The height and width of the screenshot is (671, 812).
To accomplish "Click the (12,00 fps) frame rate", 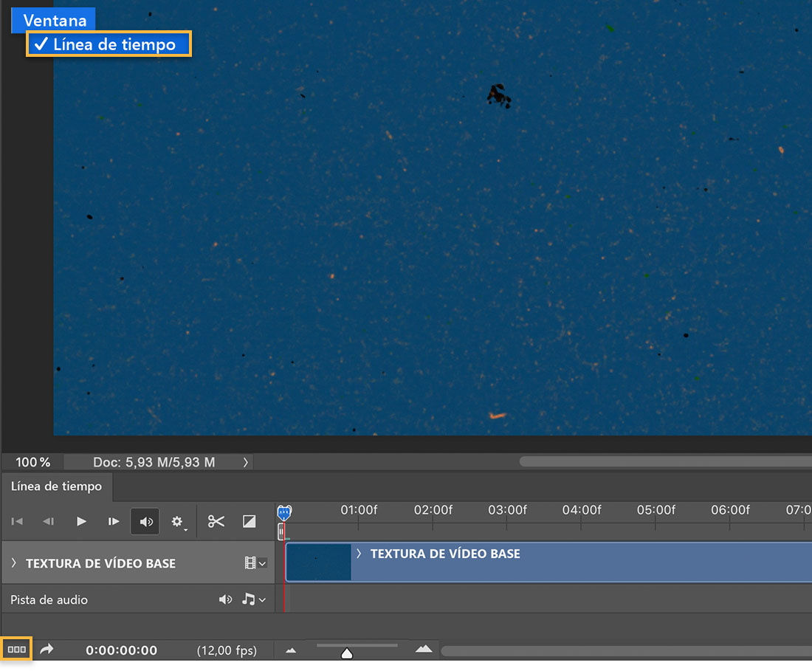I will [227, 650].
